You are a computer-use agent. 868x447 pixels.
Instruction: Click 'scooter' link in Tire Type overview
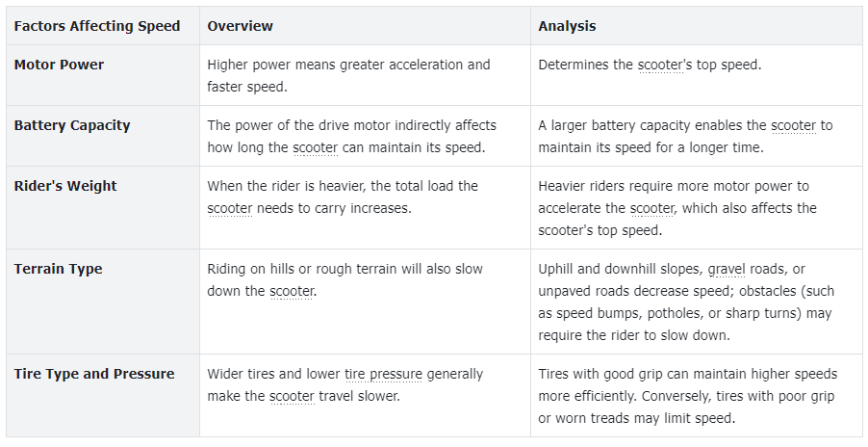click(292, 397)
